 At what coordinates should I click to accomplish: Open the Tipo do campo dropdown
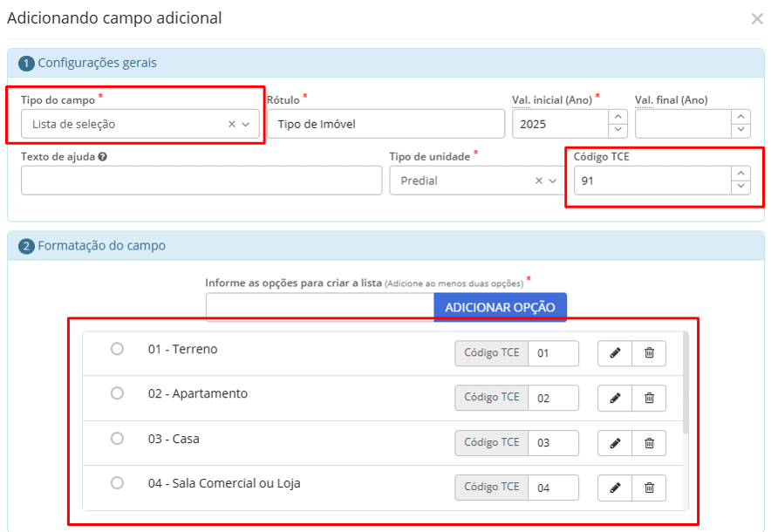coord(246,125)
